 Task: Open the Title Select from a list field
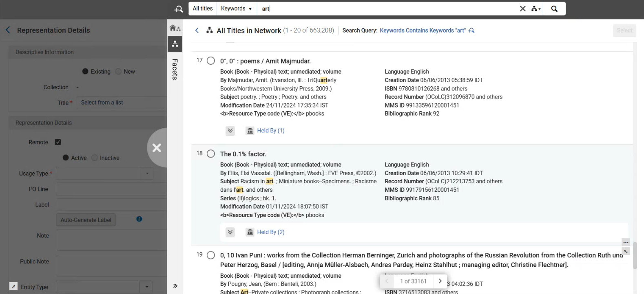pyautogui.click(x=122, y=103)
